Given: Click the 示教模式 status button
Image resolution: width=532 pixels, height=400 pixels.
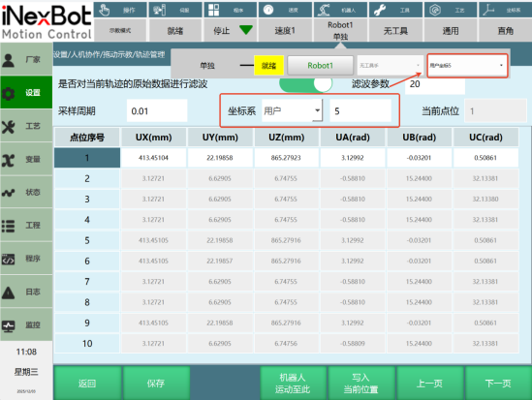Looking at the screenshot, I should (x=120, y=31).
